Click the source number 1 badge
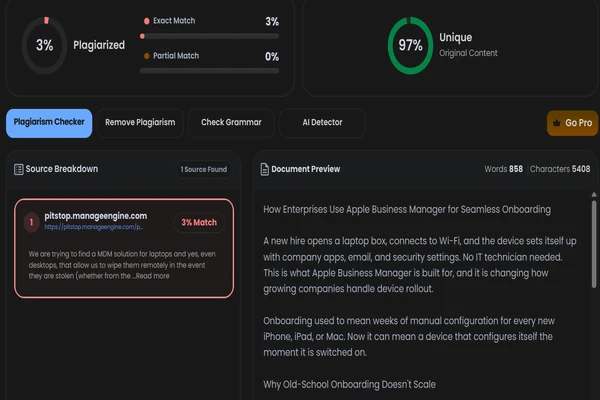The image size is (600, 400). click(x=31, y=222)
